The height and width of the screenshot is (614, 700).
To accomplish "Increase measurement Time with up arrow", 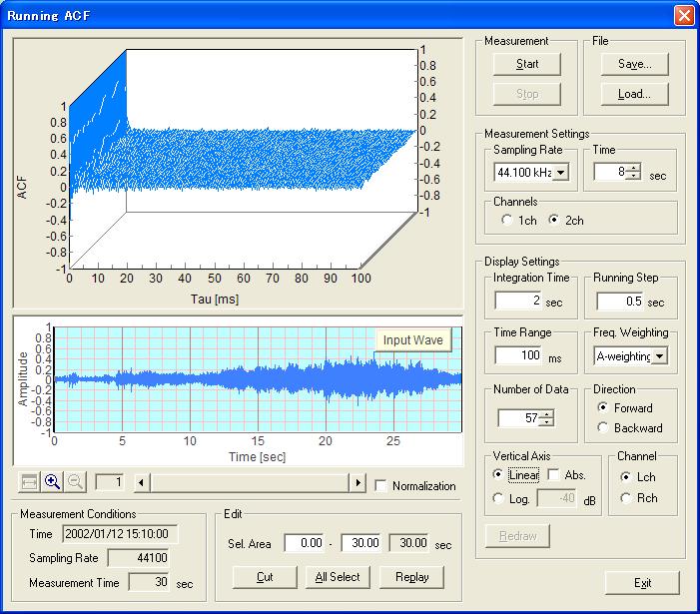I will (x=633, y=168).
